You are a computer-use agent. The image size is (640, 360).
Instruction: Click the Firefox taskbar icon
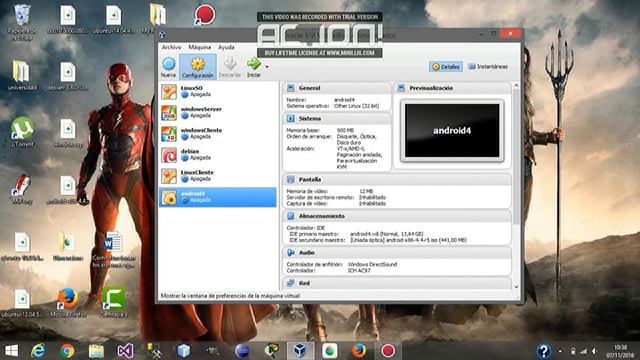359,351
